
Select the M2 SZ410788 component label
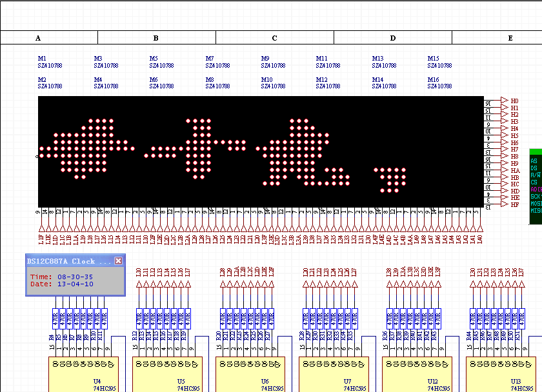tap(50, 83)
